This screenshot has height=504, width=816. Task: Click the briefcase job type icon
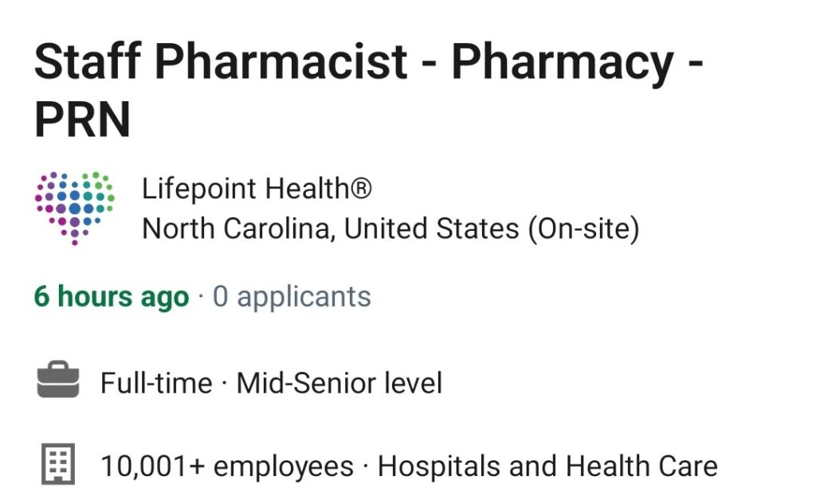click(x=58, y=380)
